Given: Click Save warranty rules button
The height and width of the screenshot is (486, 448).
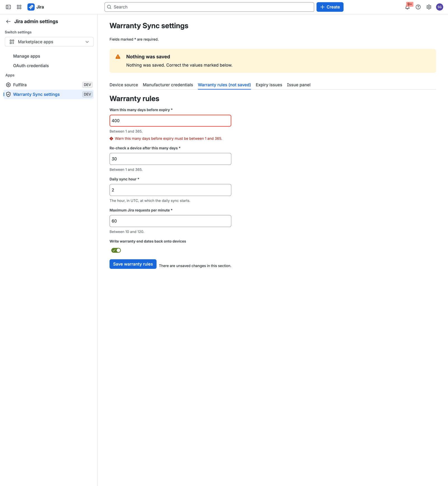Looking at the screenshot, I should coord(133,264).
